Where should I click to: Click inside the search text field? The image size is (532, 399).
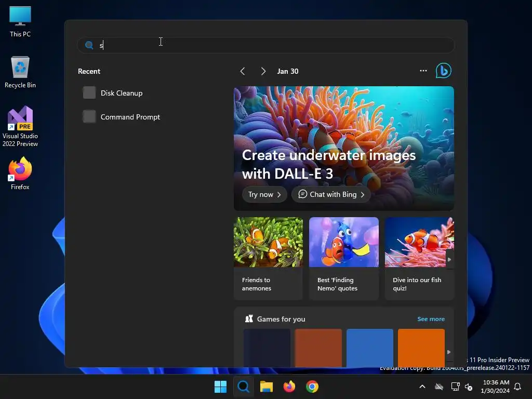click(266, 45)
